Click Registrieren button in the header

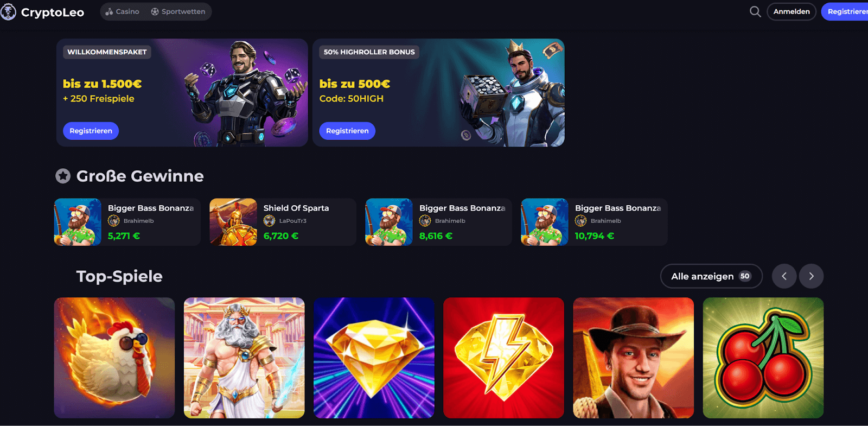point(845,11)
